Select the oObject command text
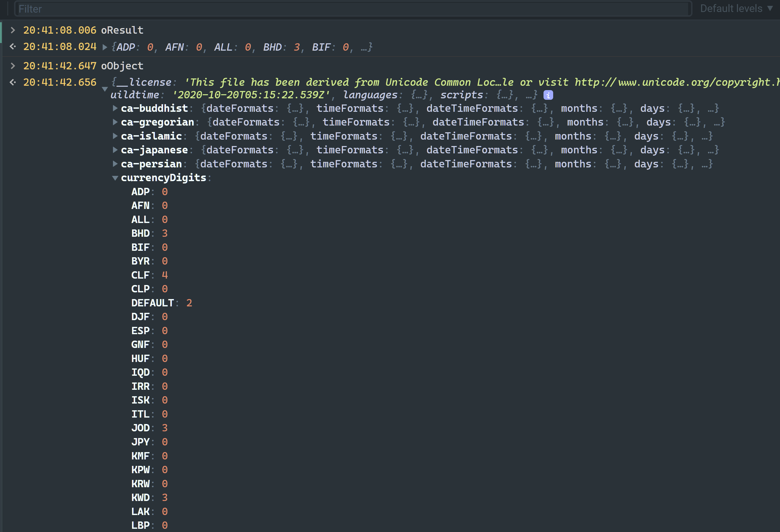Viewport: 780px width, 532px height. click(122, 66)
